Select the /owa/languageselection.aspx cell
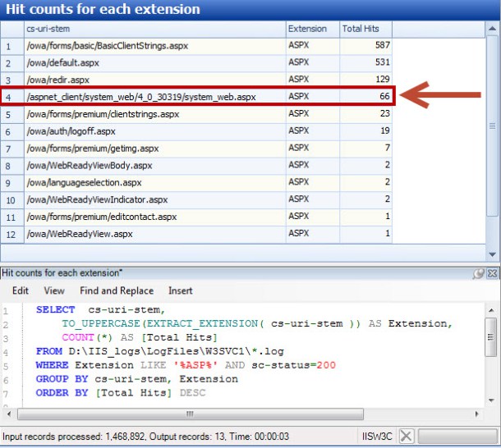 155,183
